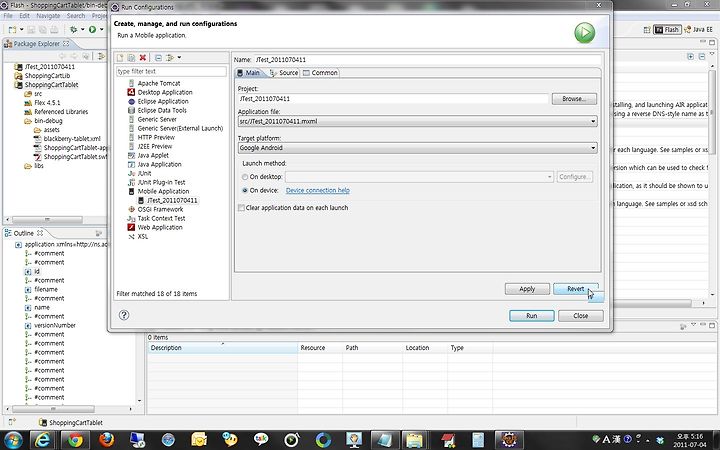Image resolution: width=720 pixels, height=450 pixels.
Task: Select Generic Server configuration type
Action: (x=157, y=119)
